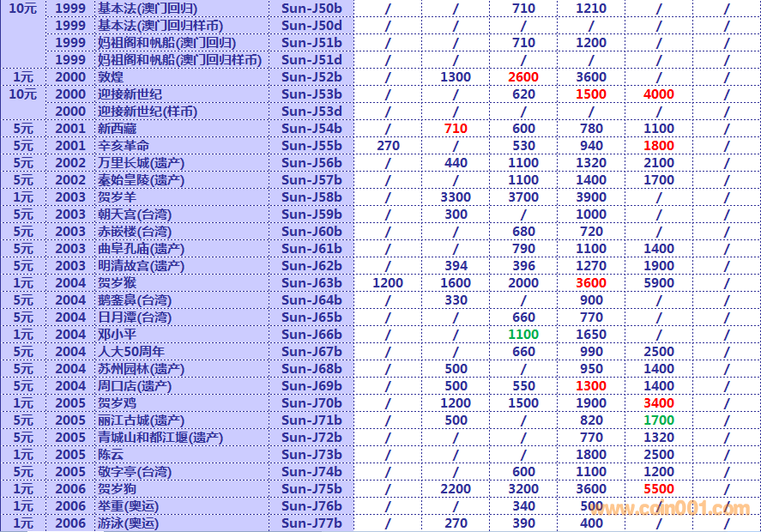The image size is (761, 532).
Task: Select the 辛亥革命 coin name cell
Action: coord(124,146)
